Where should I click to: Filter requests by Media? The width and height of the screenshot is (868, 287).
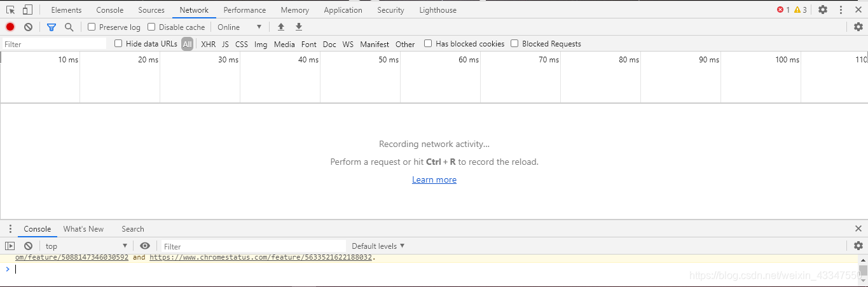pyautogui.click(x=284, y=44)
